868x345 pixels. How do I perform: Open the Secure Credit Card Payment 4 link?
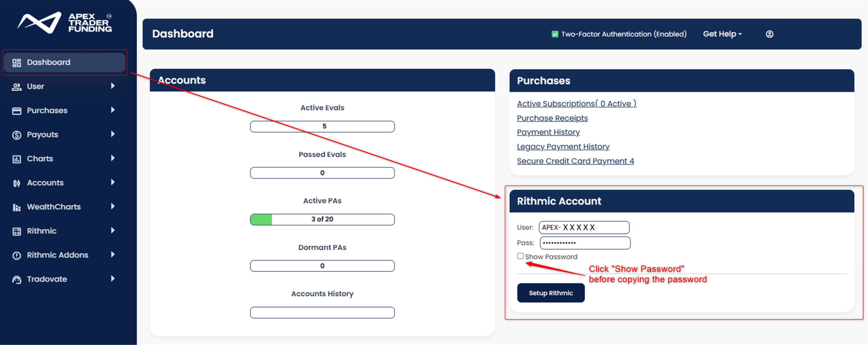click(x=575, y=161)
